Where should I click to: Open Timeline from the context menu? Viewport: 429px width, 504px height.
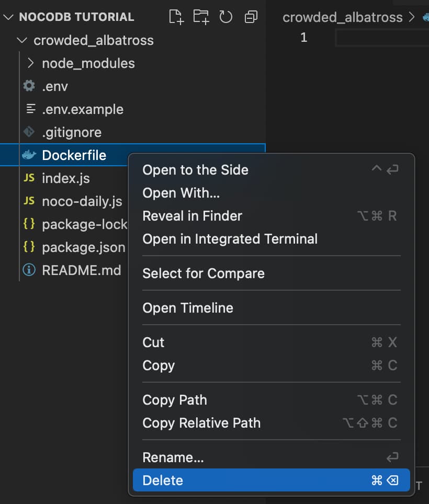tap(272, 307)
